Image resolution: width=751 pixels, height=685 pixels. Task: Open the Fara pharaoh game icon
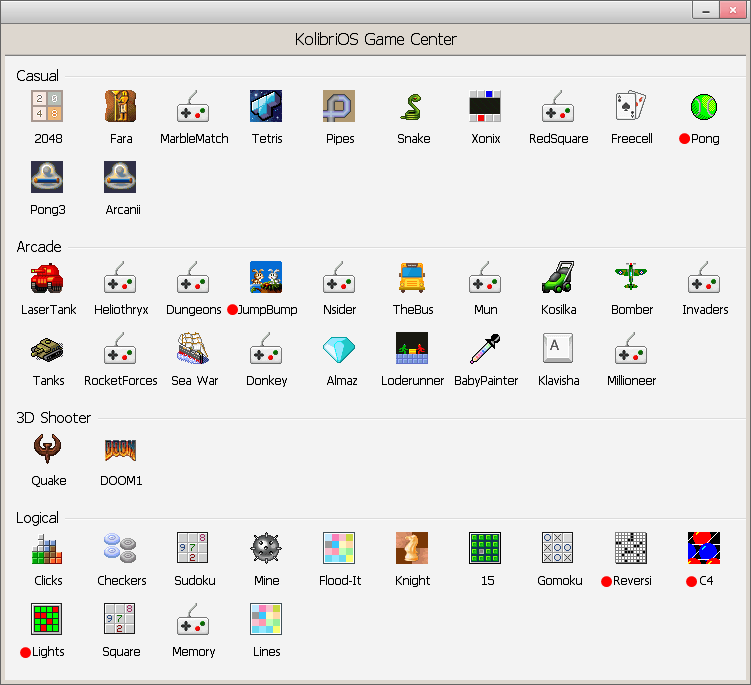tap(120, 106)
